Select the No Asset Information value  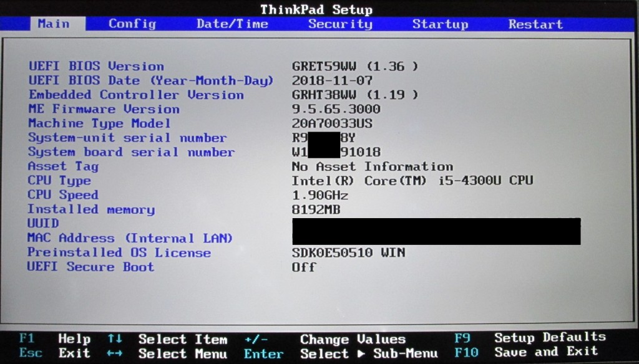pos(373,166)
